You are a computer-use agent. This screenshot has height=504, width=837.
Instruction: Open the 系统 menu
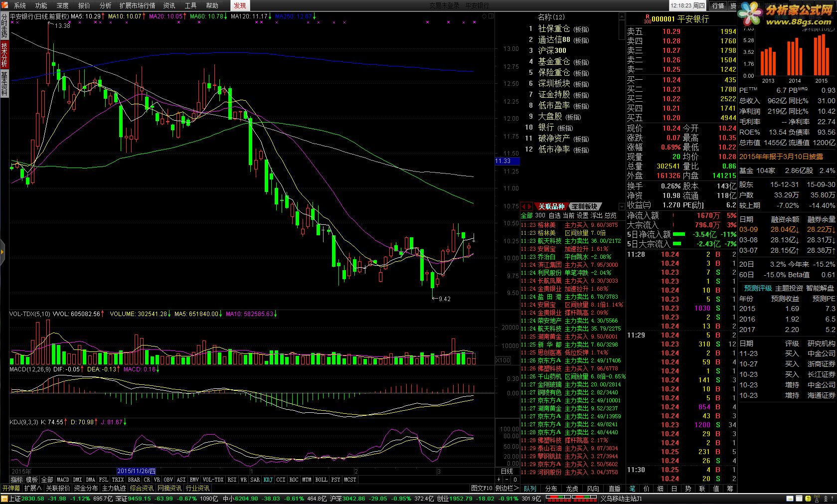20,5
